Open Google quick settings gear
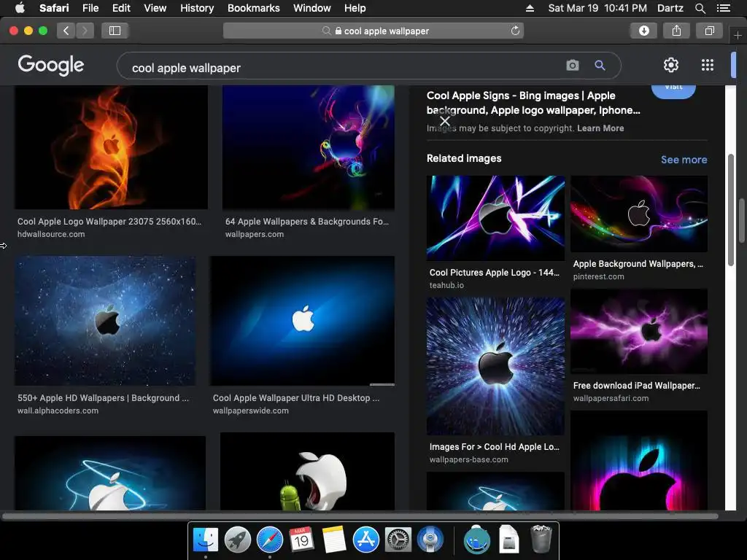 coord(671,65)
